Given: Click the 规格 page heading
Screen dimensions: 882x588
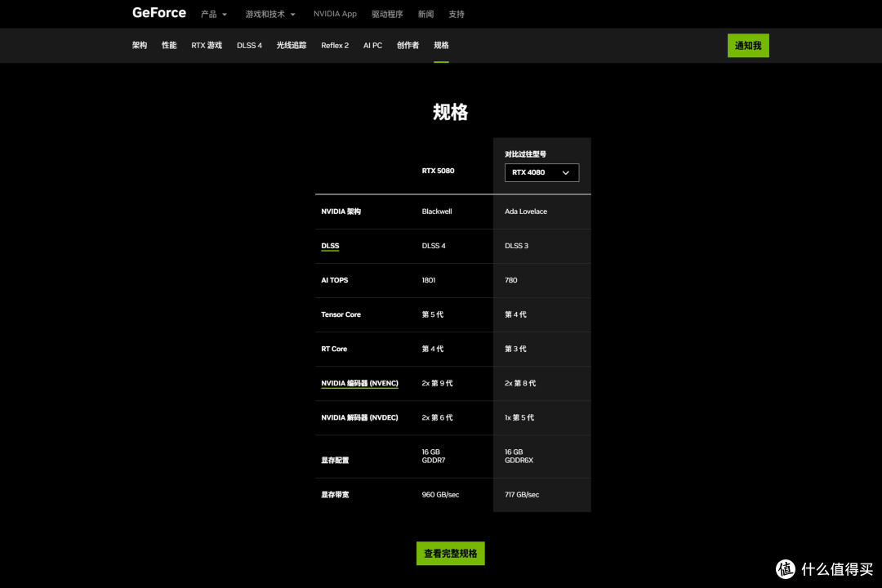Looking at the screenshot, I should click(x=450, y=112).
